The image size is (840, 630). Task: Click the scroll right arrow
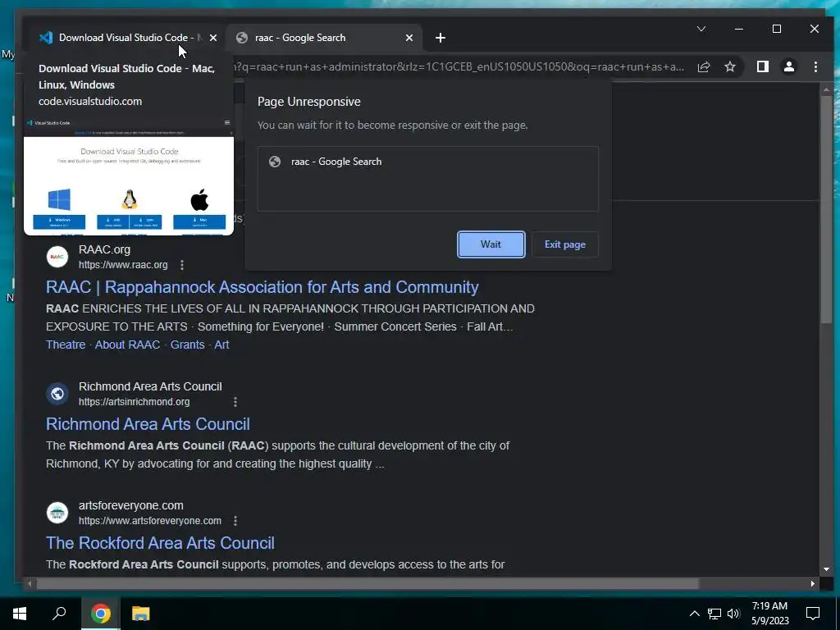(813, 583)
